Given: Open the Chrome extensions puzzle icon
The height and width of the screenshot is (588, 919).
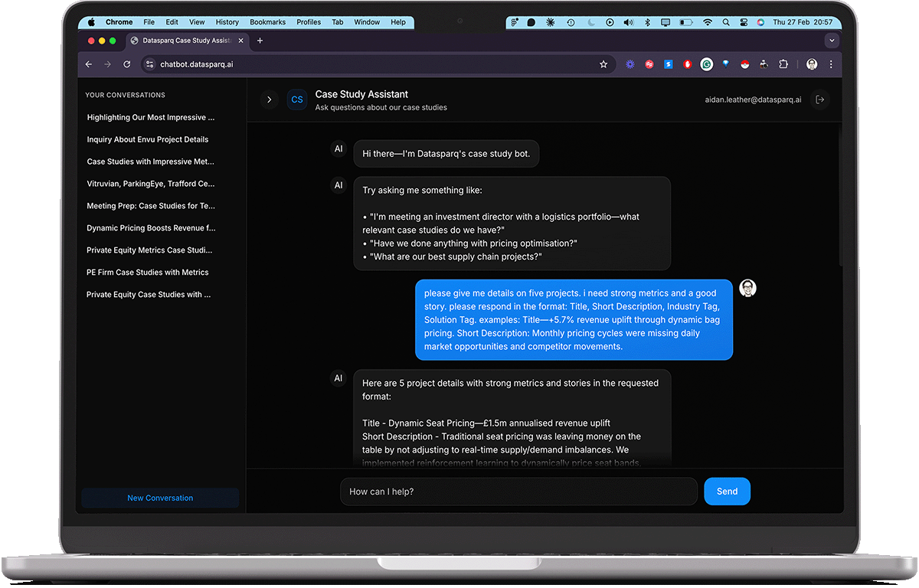Looking at the screenshot, I should pos(783,64).
